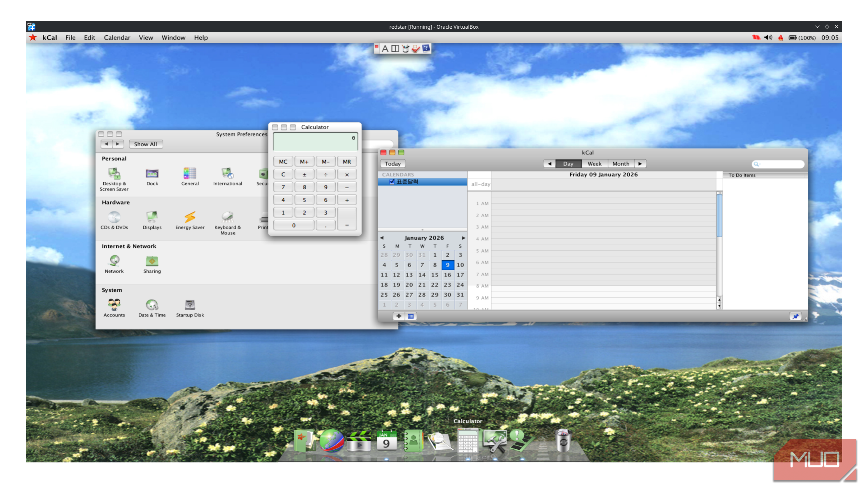Screen dimensions: 868x493
Task: Open International preferences pane
Action: point(227,176)
